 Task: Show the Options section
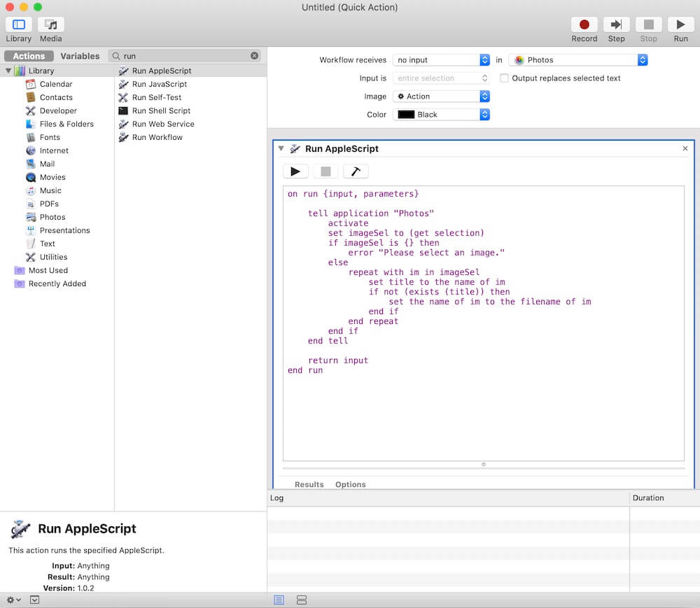(x=351, y=484)
